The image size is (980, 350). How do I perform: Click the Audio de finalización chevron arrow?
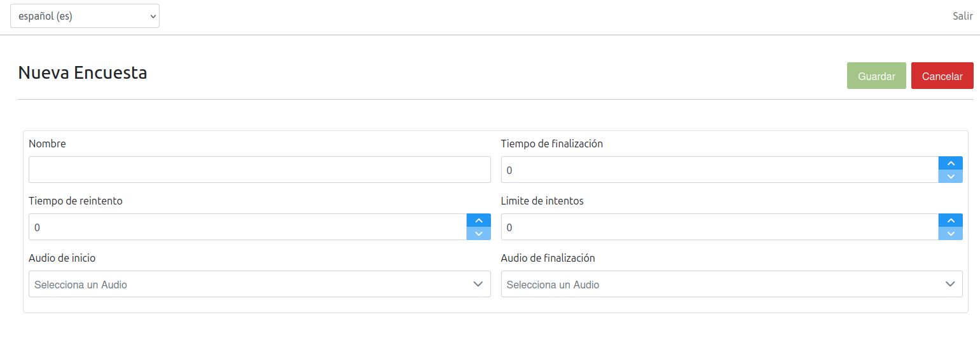point(950,284)
